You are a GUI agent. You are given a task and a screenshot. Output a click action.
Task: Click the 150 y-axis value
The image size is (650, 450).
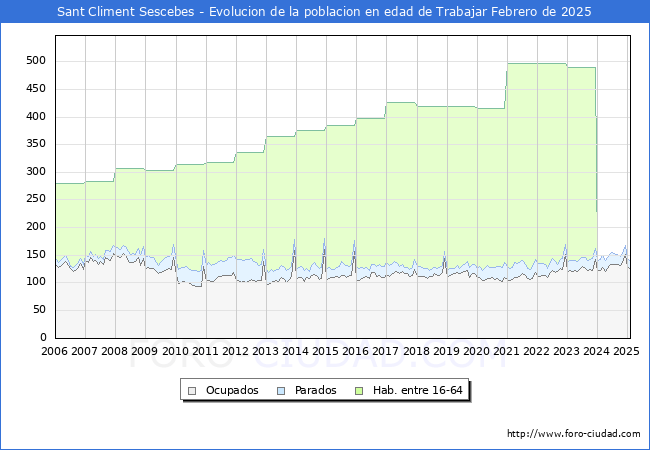click(x=36, y=254)
